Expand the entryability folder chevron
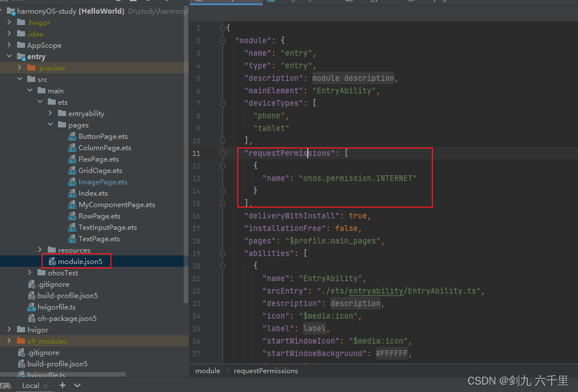 tap(51, 114)
